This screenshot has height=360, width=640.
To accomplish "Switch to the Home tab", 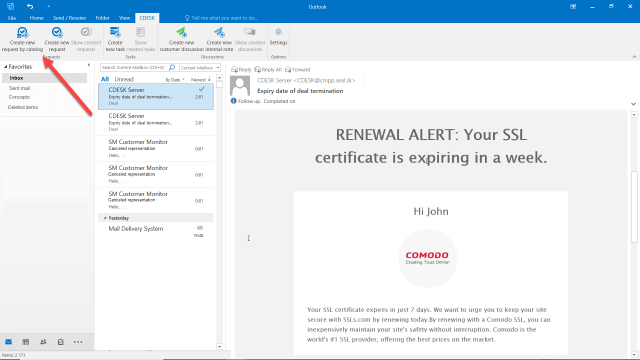I will pyautogui.click(x=36, y=18).
